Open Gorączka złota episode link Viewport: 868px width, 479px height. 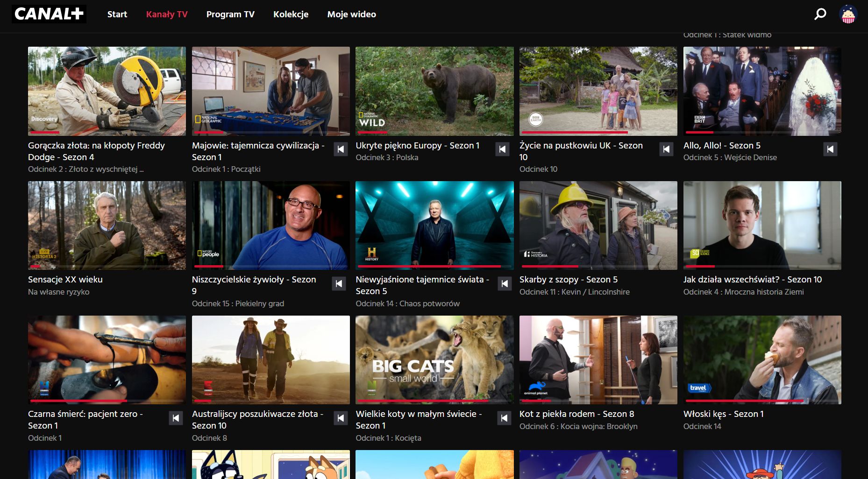96,151
